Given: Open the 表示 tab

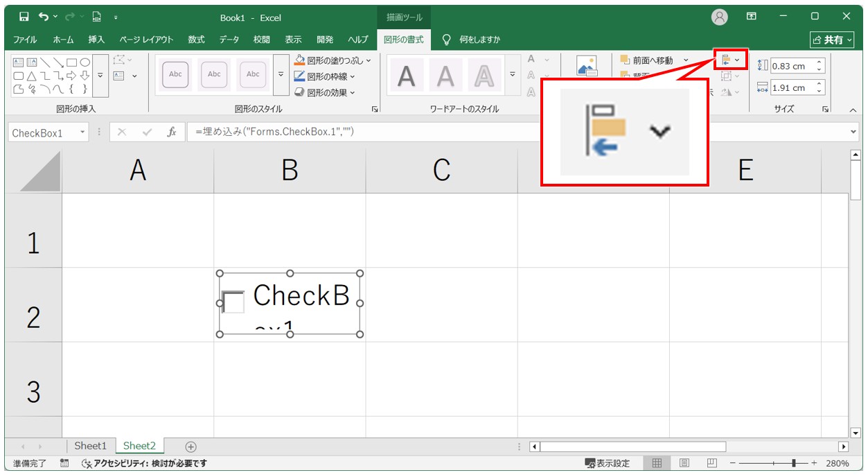Looking at the screenshot, I should pyautogui.click(x=294, y=40).
